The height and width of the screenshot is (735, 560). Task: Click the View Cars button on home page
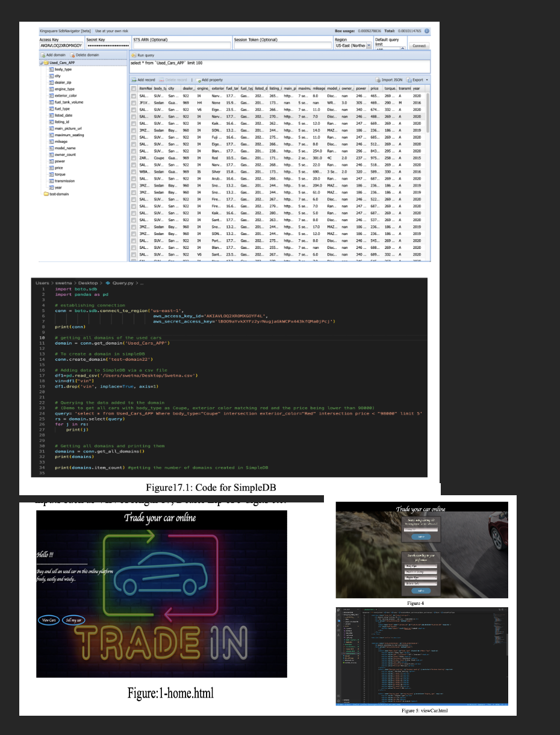click(x=48, y=620)
